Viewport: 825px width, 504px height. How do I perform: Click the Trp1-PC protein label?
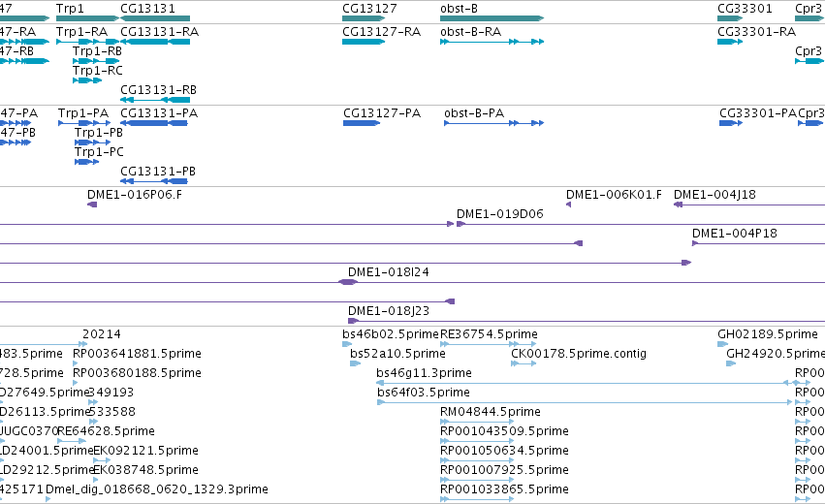point(99,152)
